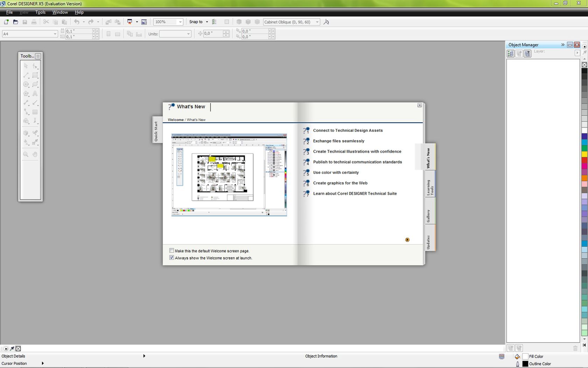Expand the Object Details arrow in status bar

(x=144, y=356)
